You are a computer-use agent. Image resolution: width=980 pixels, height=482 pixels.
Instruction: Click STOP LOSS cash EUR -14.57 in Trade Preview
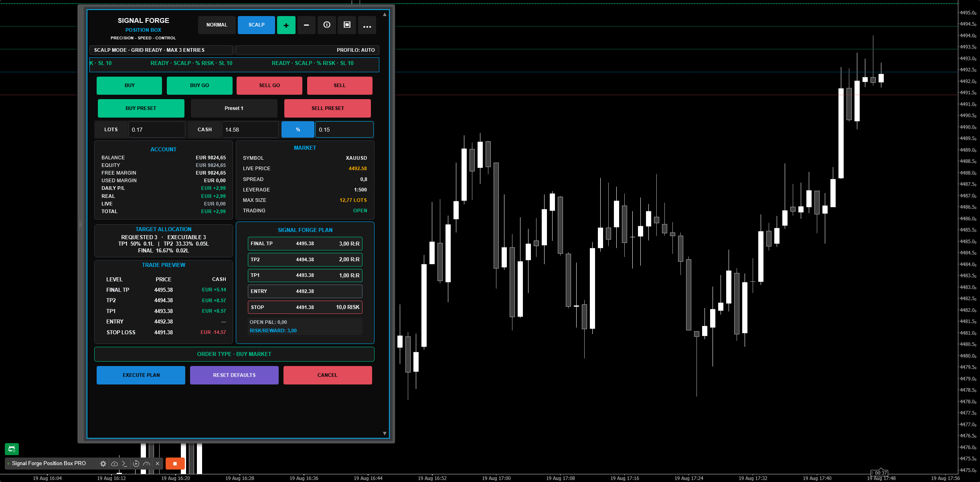pos(213,332)
